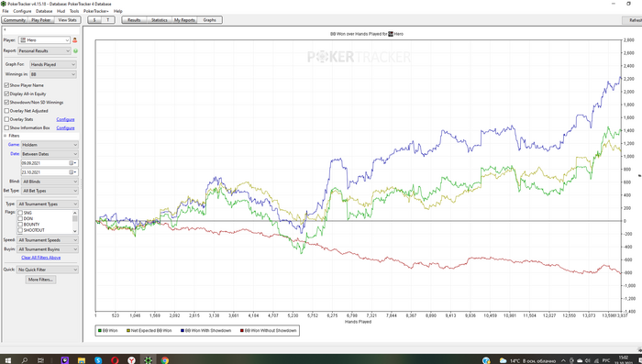Switch to the Statistics tab

(x=160, y=19)
